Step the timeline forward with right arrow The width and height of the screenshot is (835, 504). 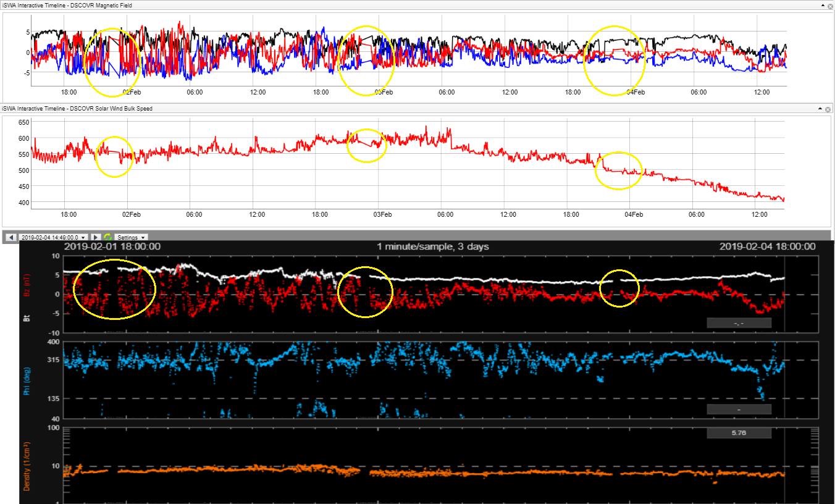pos(96,237)
